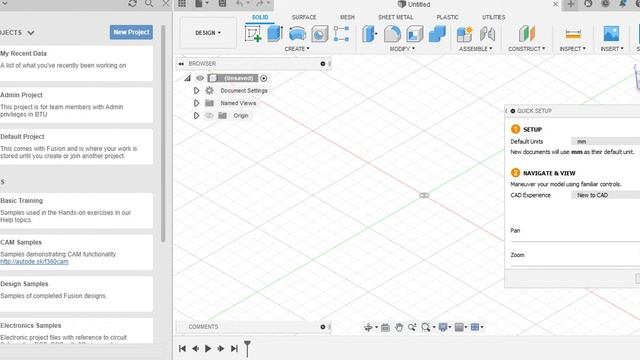Select the Insert image icon
This screenshot has height=360, width=640.
[611, 34]
